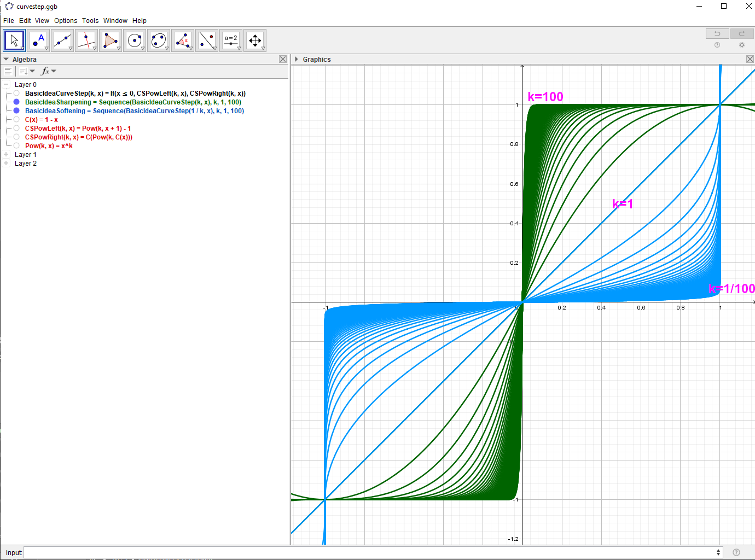The image size is (755, 560).
Task: Click the k=100 label in Graphics
Action: pos(545,97)
